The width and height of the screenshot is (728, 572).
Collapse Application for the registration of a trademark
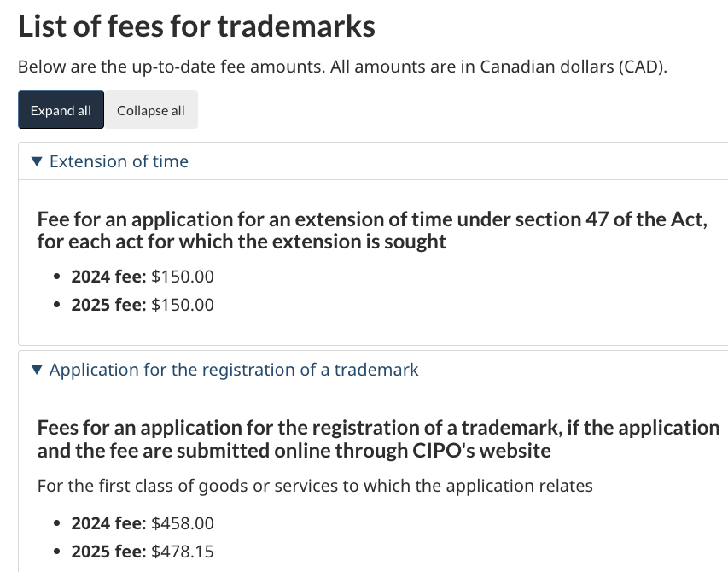pyautogui.click(x=234, y=370)
